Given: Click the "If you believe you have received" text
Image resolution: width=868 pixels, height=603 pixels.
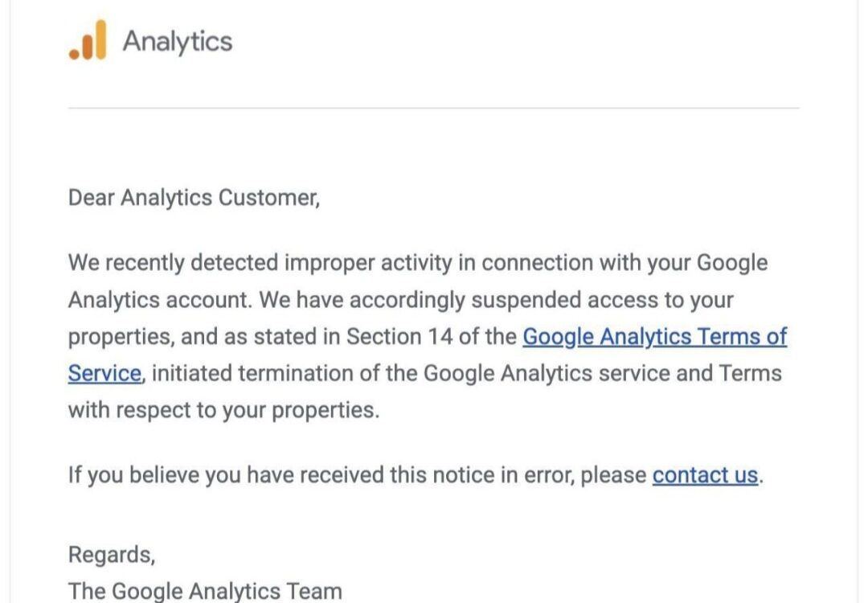Looking at the screenshot, I should tap(225, 475).
